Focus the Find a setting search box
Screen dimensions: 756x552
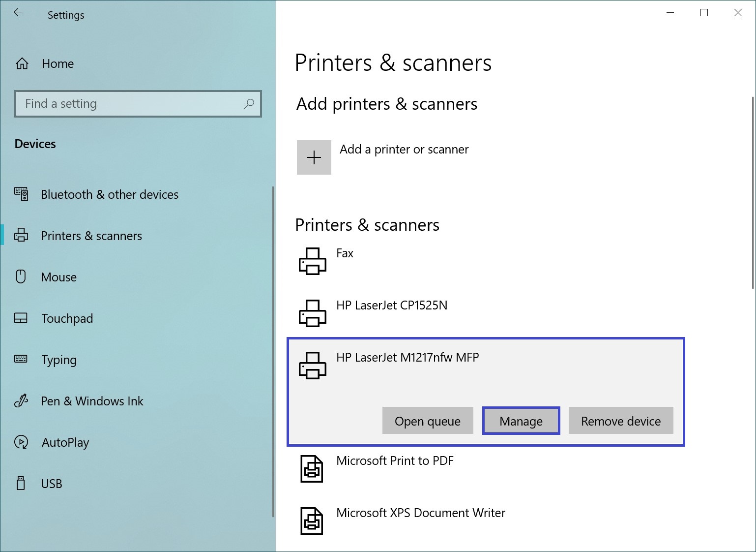pyautogui.click(x=138, y=104)
